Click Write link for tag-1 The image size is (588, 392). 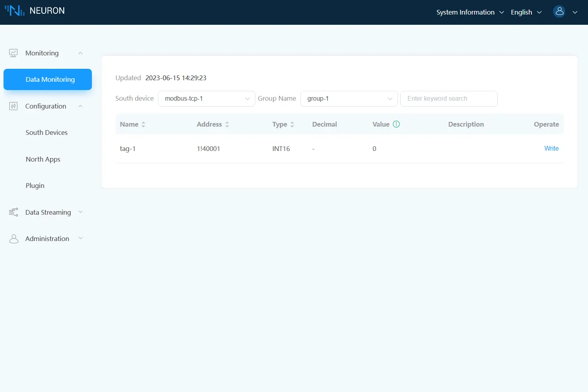click(551, 148)
